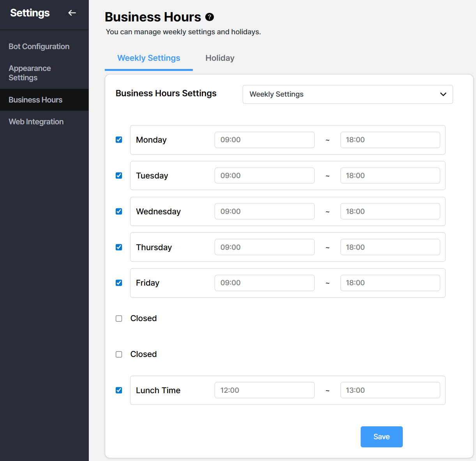The height and width of the screenshot is (461, 476).
Task: Toggle the Friday checkbox off
Action: click(x=119, y=283)
